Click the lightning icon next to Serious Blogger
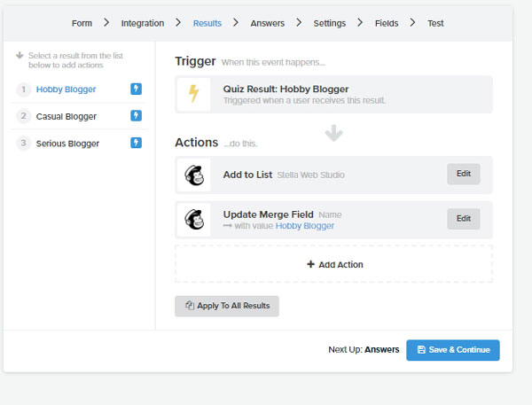This screenshot has height=405, width=532. pyautogui.click(x=136, y=143)
